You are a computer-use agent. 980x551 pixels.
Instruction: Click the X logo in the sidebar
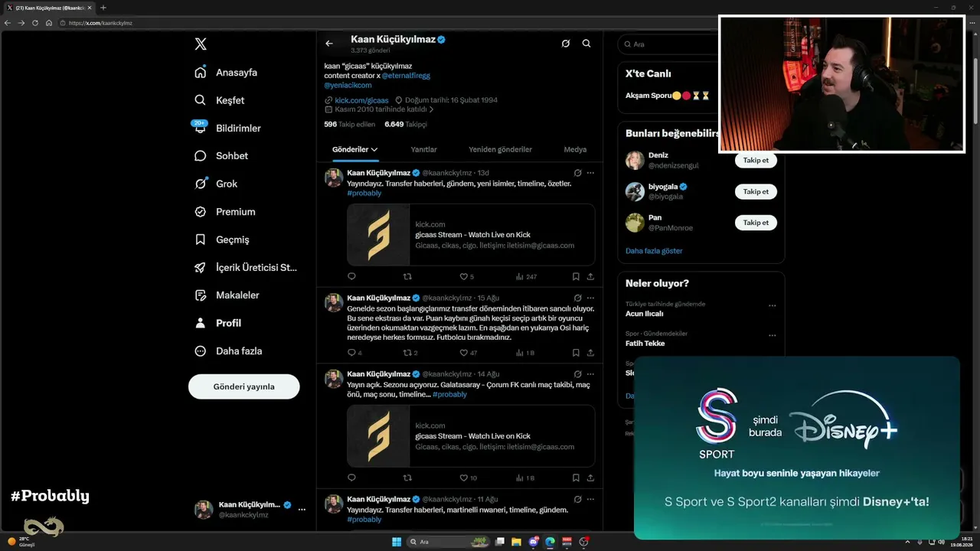201,44
